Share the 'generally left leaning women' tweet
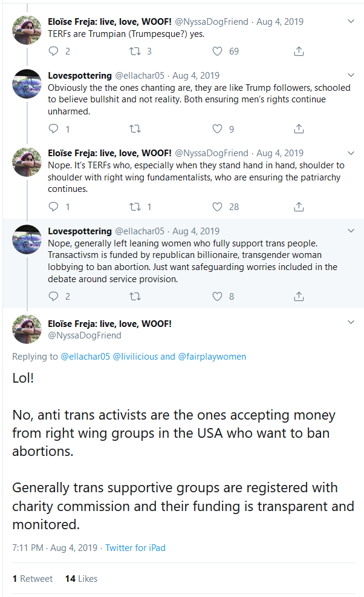Screen dimensions: 364x597 [x=299, y=296]
